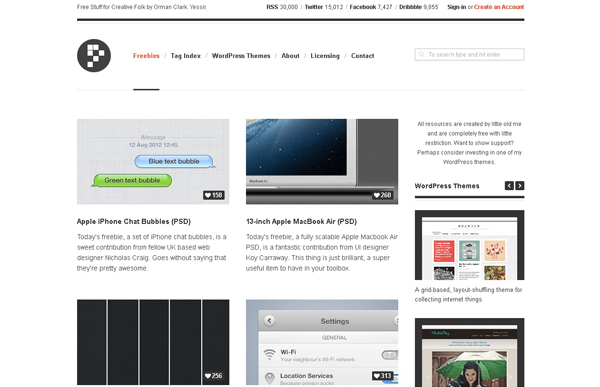The height and width of the screenshot is (387, 600).
Task: Like the MacBook Air freebie heart 260
Action: pos(382,195)
